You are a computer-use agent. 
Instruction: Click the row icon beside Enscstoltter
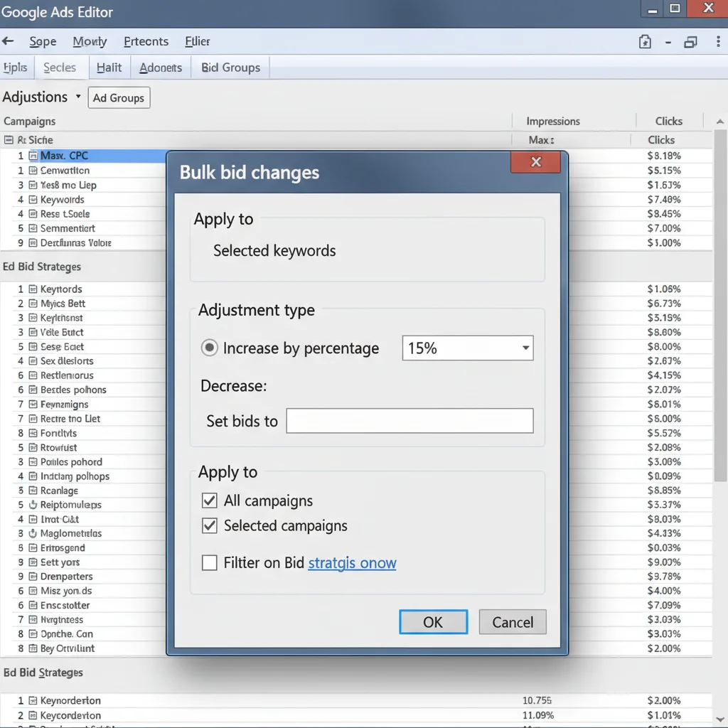click(x=33, y=606)
